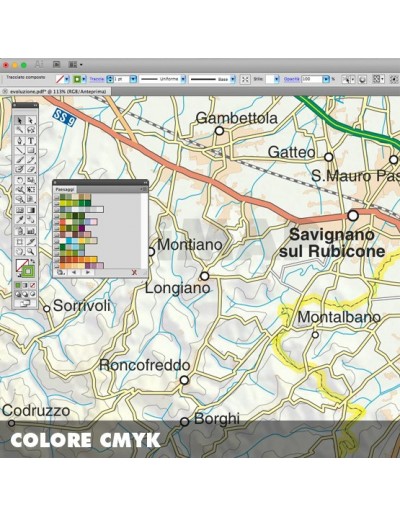Select the Zoom magnifier tool
The image size is (400, 517).
coord(31,251)
